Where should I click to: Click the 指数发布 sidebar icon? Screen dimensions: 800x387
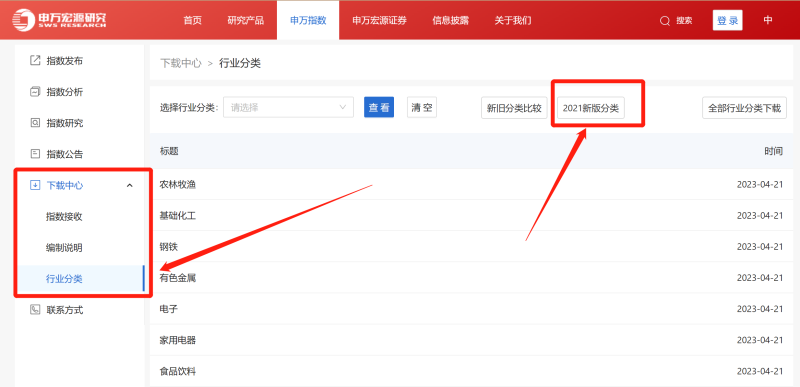click(x=35, y=61)
